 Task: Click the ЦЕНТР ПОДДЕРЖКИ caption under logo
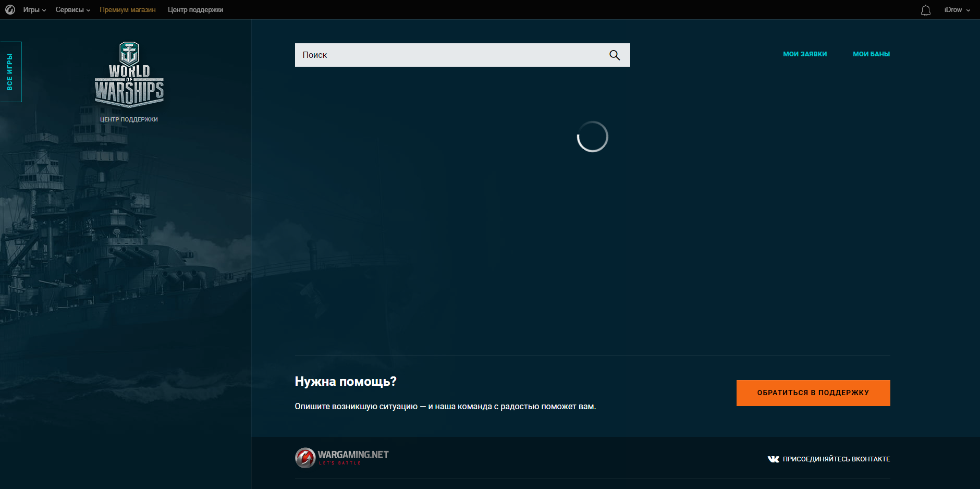[129, 119]
